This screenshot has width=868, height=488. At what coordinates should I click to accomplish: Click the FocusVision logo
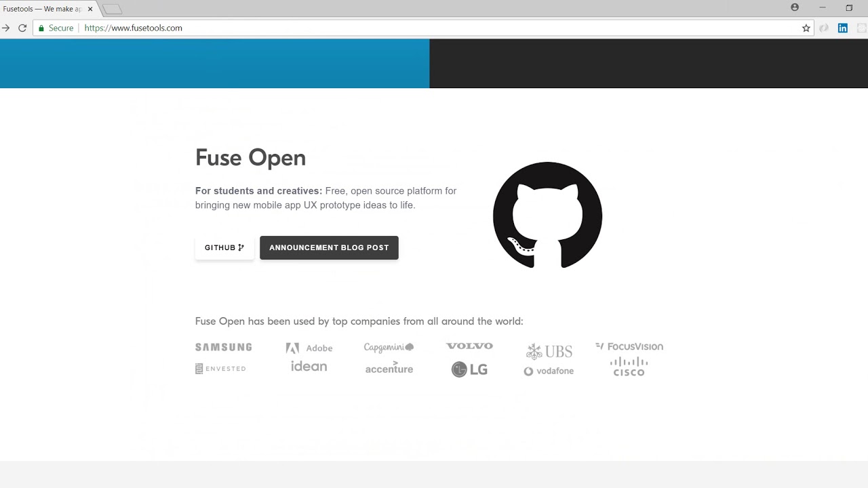click(x=629, y=346)
